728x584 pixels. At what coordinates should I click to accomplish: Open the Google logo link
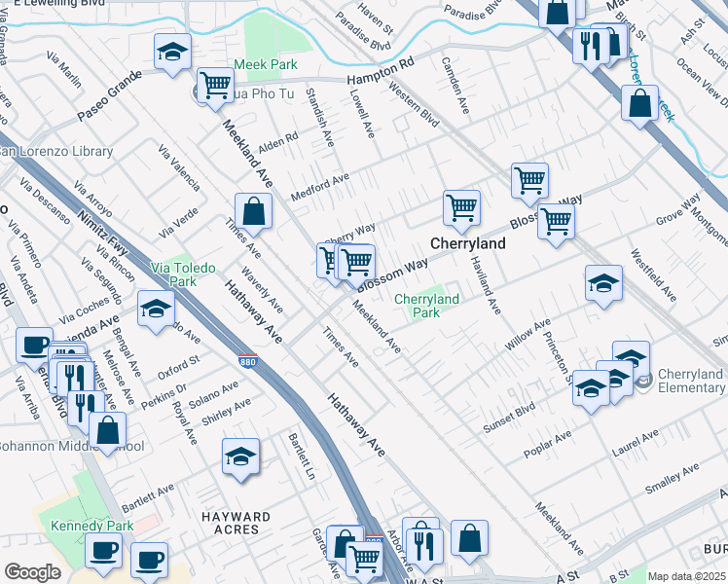[x=32, y=573]
